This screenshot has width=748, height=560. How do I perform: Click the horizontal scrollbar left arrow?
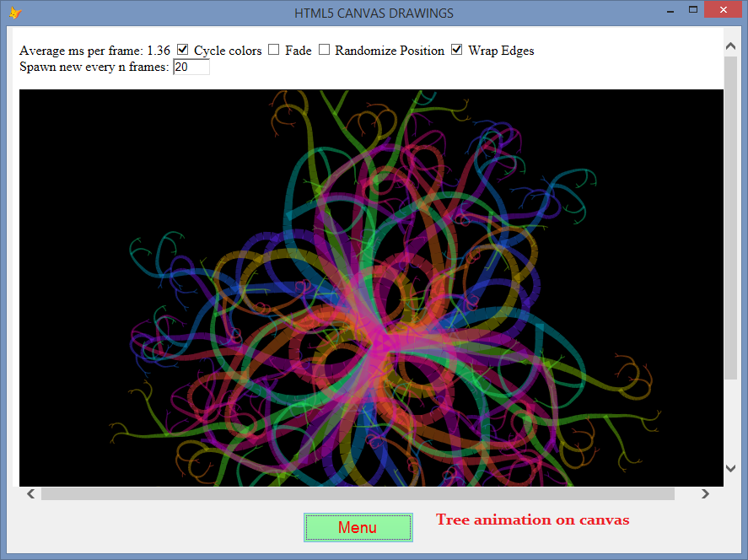pyautogui.click(x=30, y=493)
